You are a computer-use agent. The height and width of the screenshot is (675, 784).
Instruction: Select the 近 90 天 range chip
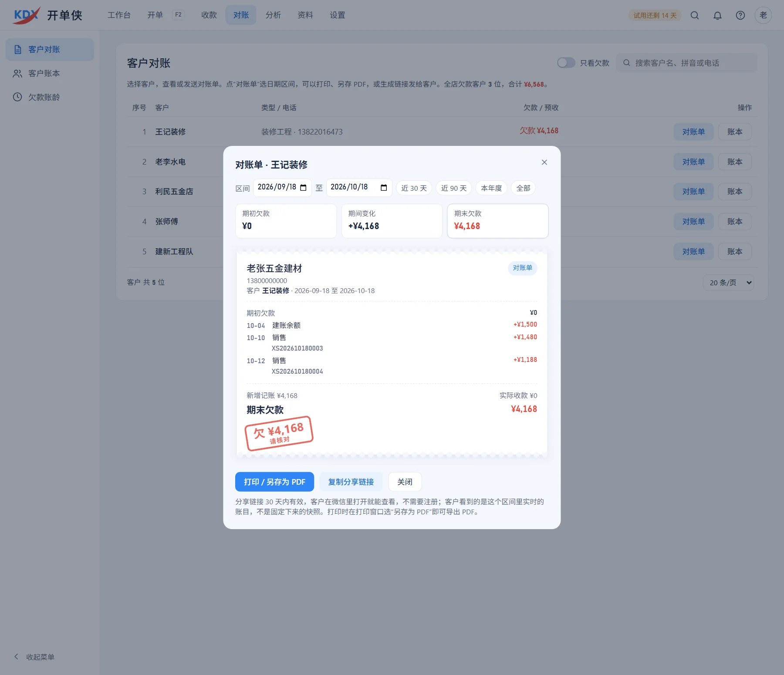[x=454, y=188]
